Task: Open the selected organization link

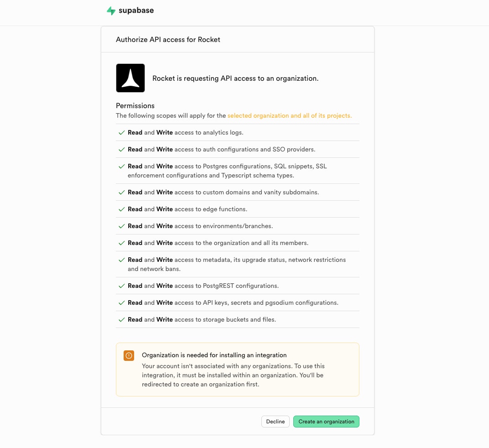Action: pos(290,115)
